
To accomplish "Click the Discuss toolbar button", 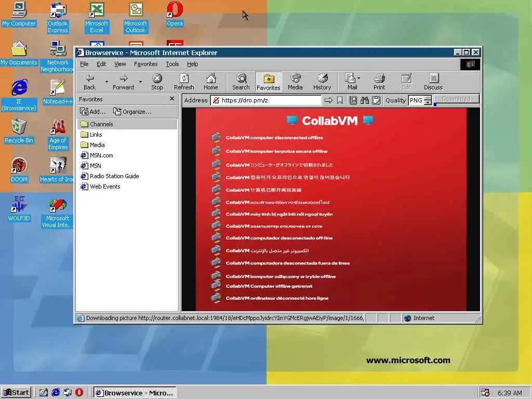I will pos(433,82).
